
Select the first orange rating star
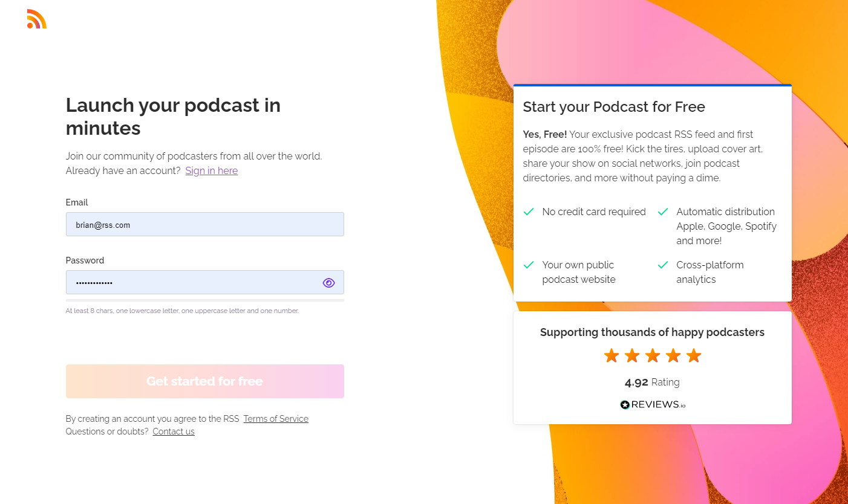[611, 355]
